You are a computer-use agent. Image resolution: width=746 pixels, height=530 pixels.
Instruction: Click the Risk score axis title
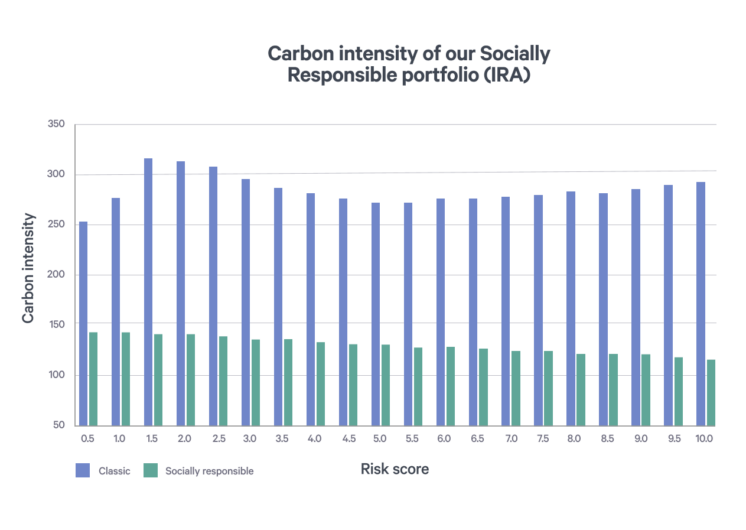(394, 468)
